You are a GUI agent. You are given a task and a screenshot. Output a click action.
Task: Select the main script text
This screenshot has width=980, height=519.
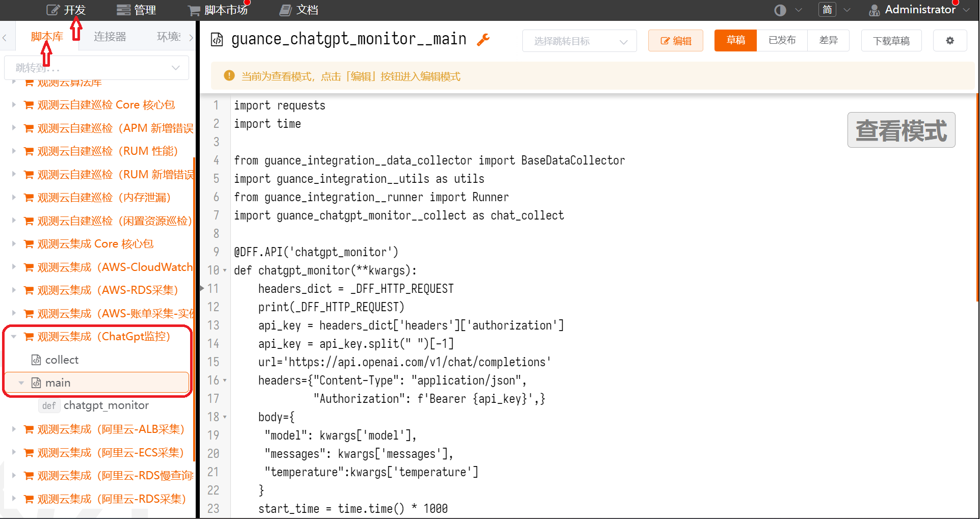tap(58, 383)
